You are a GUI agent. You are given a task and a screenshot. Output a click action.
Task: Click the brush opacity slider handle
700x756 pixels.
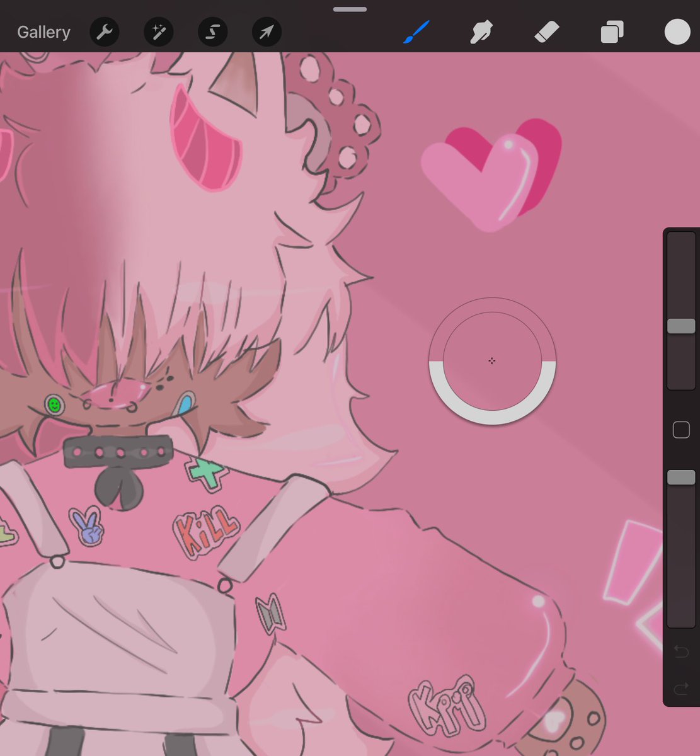[x=681, y=477]
